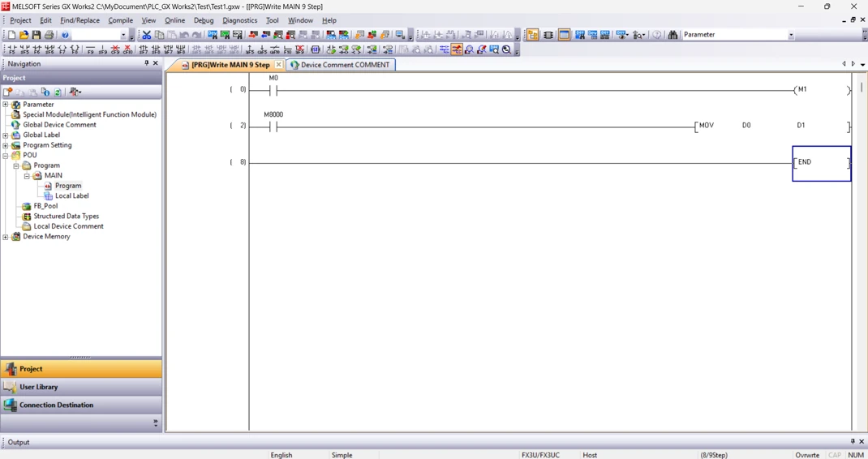Screen dimensions: 868x459
Task: Click the Cut scissors icon
Action: pyautogui.click(x=146, y=35)
